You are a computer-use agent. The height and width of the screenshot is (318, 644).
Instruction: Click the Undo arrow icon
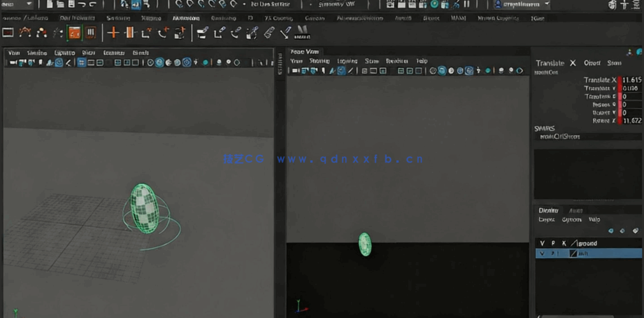point(82,4)
